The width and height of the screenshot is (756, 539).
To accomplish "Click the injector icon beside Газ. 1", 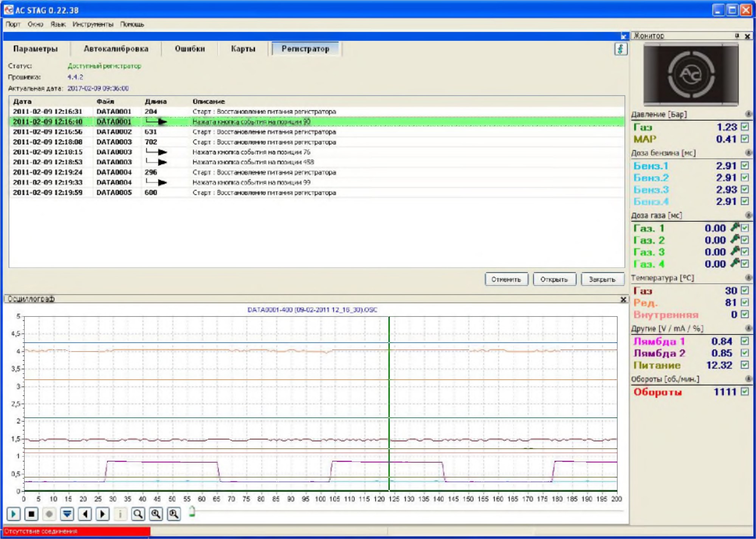I will tap(735, 227).
